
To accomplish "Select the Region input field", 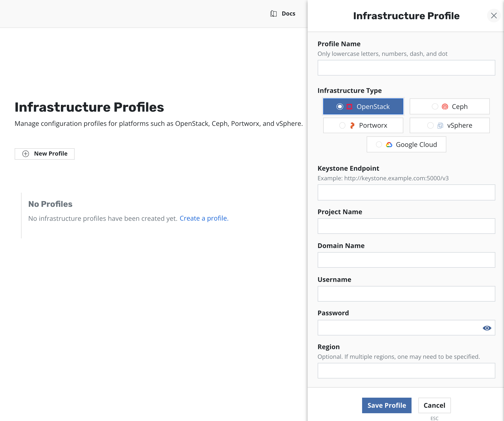I will [406, 371].
